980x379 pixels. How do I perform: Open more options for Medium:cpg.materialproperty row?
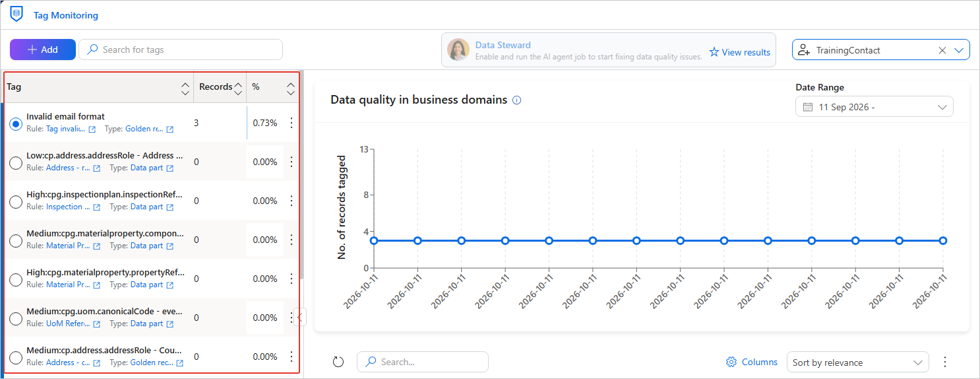(x=291, y=240)
